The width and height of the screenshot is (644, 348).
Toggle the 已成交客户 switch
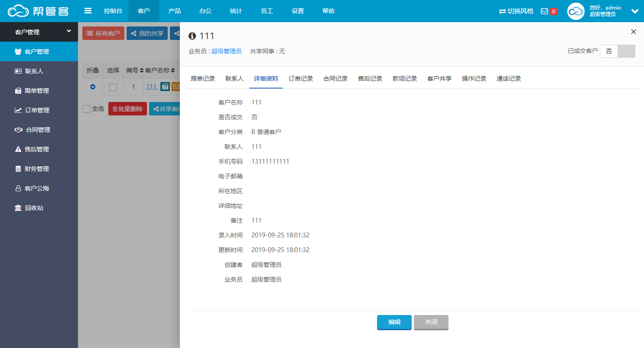coord(618,51)
